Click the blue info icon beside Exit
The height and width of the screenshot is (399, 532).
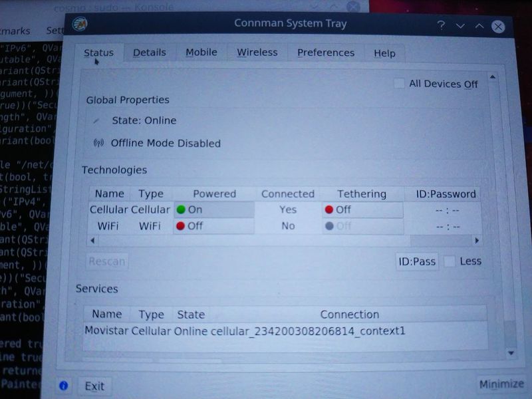coord(64,385)
